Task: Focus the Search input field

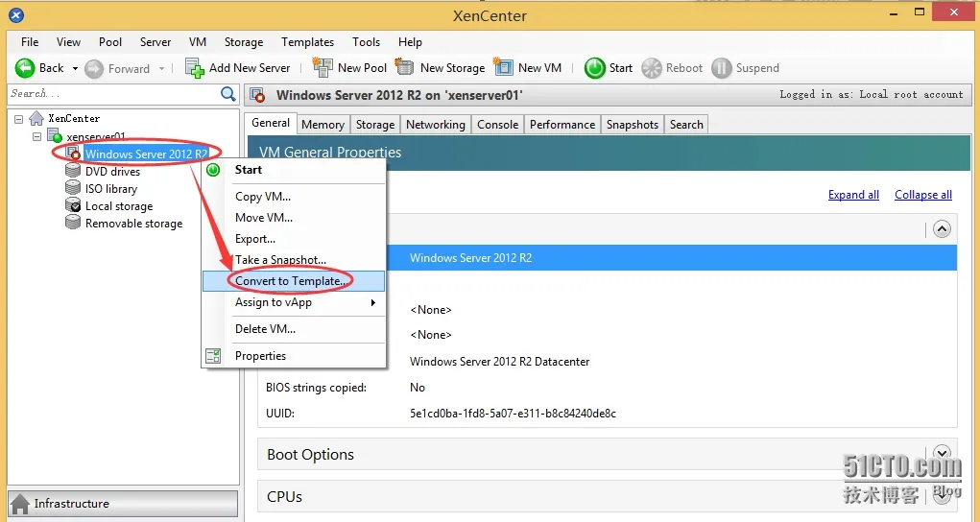Action: pos(114,94)
